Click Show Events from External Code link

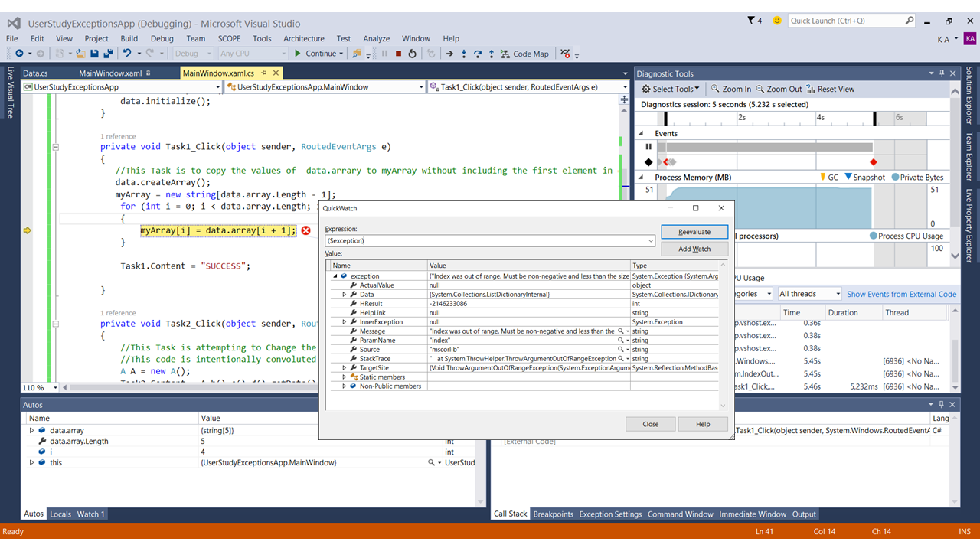(x=902, y=294)
